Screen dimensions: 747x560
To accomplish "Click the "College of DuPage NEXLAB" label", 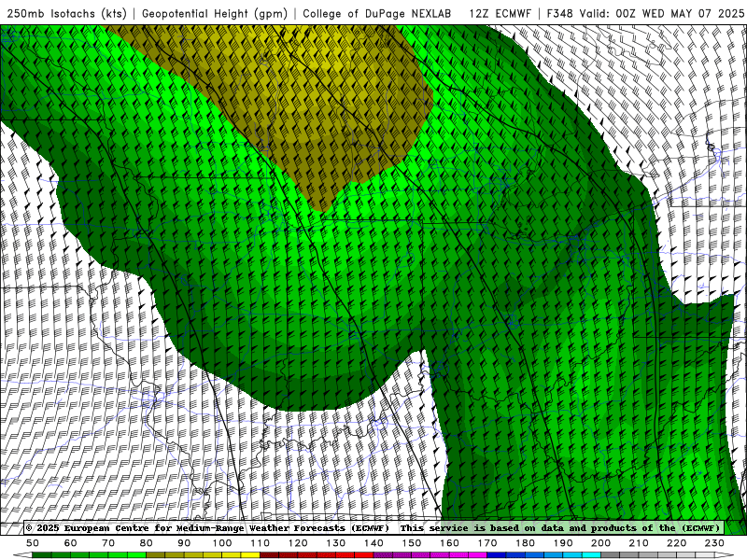I will point(377,14).
